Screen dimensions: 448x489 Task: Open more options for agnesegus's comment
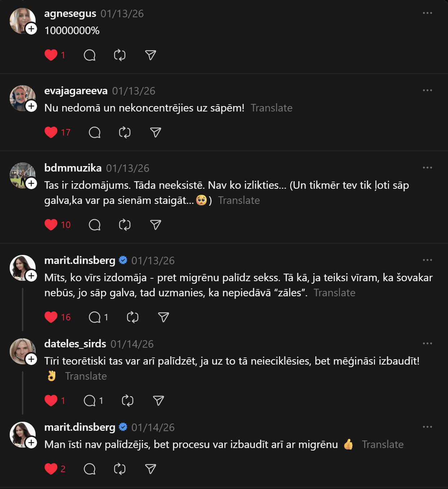[427, 13]
